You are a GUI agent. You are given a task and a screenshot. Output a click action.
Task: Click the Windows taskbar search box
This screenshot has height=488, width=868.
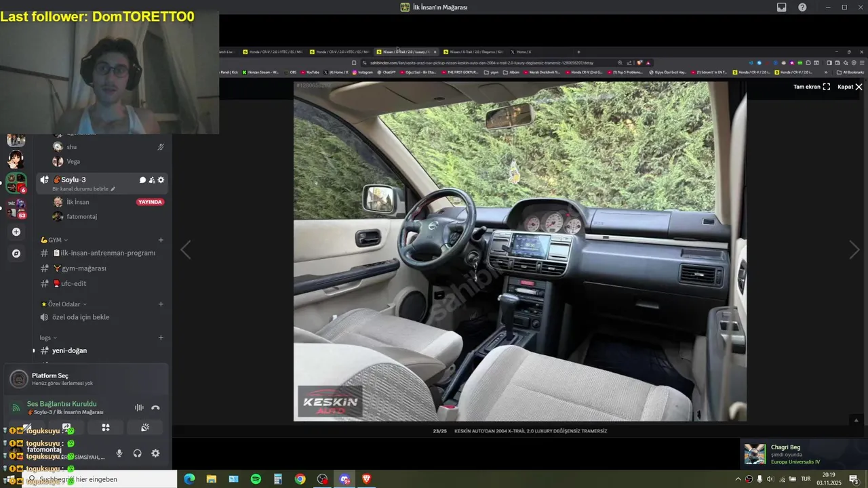[x=100, y=479]
